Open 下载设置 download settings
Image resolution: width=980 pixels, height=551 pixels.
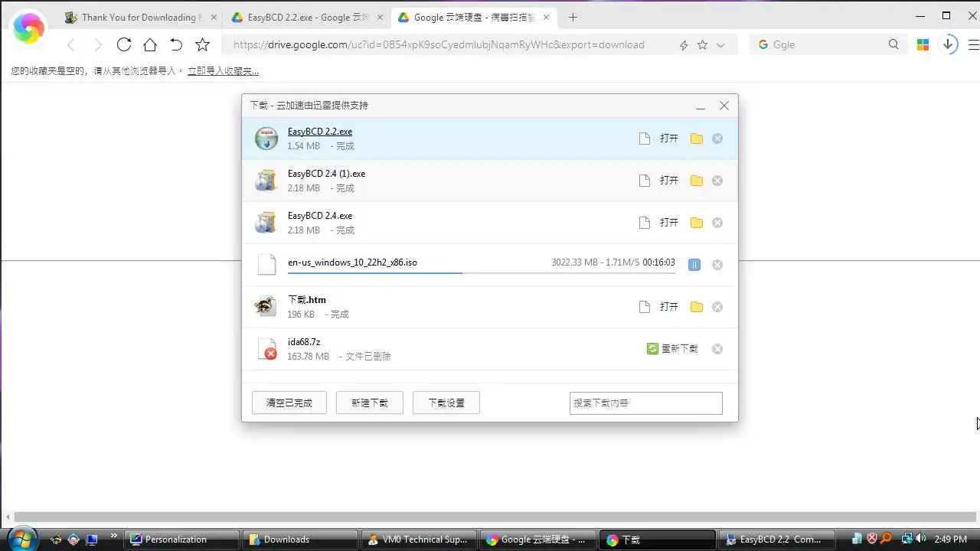446,403
